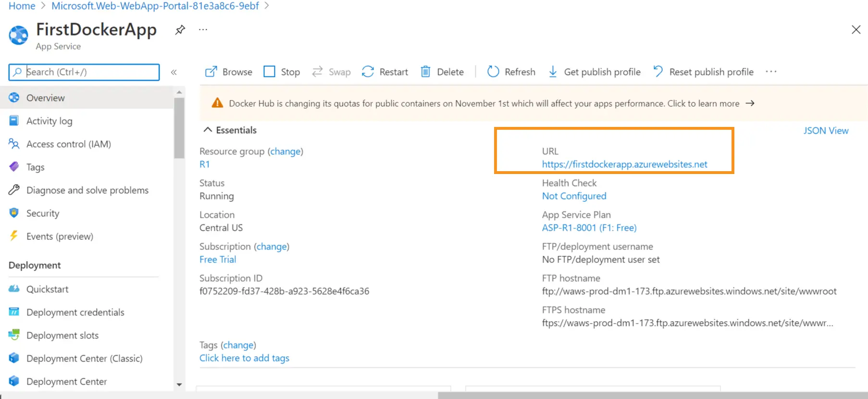868x399 pixels.
Task: Click the Get publish profile download icon
Action: [553, 72]
